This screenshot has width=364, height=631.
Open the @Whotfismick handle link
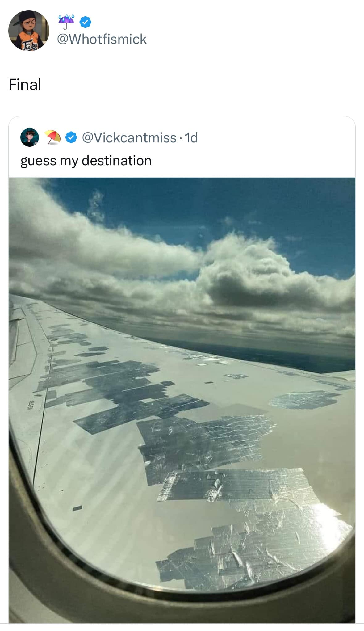point(102,39)
